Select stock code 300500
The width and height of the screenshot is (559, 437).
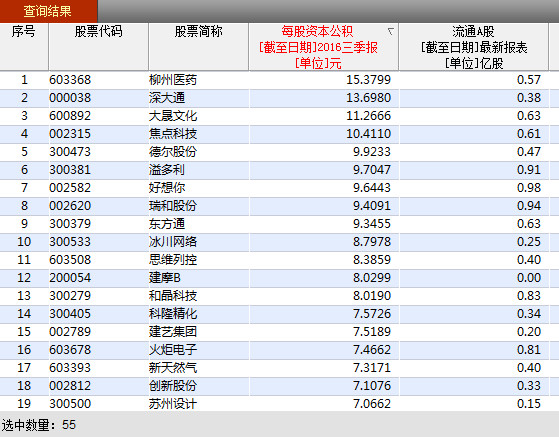pyautogui.click(x=70, y=404)
